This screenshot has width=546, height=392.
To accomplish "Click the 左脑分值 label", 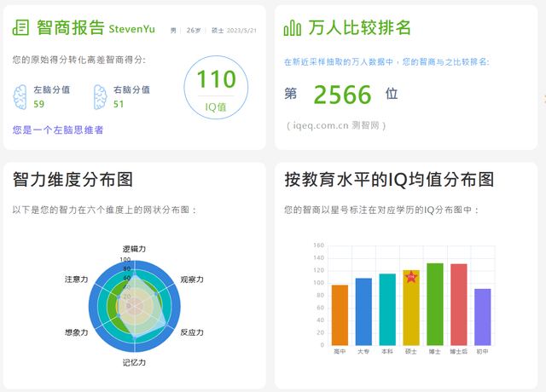I will tap(51, 89).
